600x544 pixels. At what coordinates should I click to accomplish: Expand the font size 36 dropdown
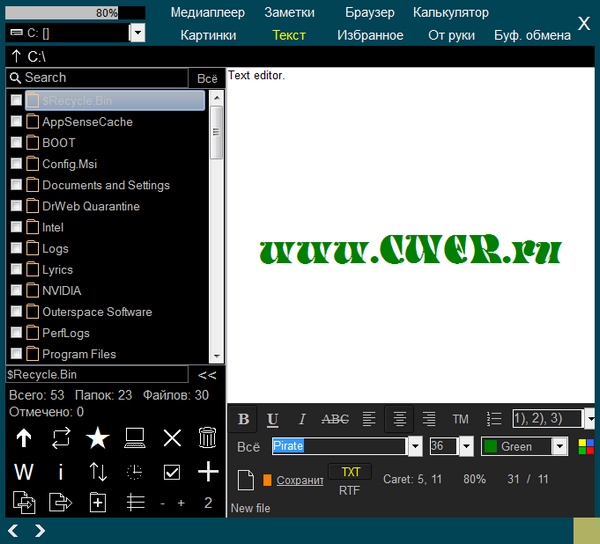click(x=466, y=446)
